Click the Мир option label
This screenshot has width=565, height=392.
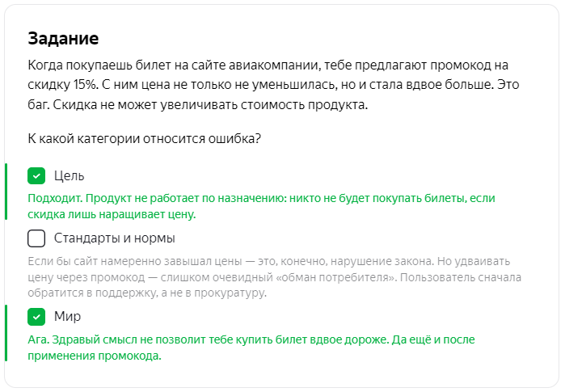point(67,316)
